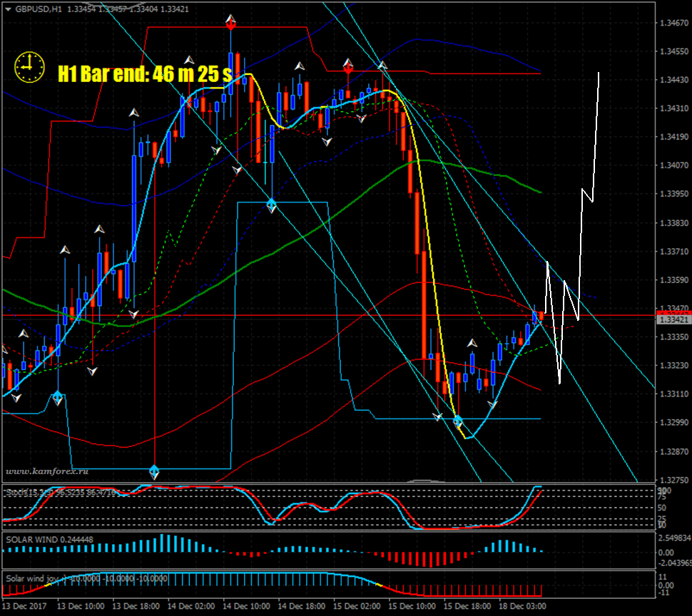Image resolution: width=692 pixels, height=616 pixels.
Task: Click the 1.34670 price axis label
Action: click(674, 23)
